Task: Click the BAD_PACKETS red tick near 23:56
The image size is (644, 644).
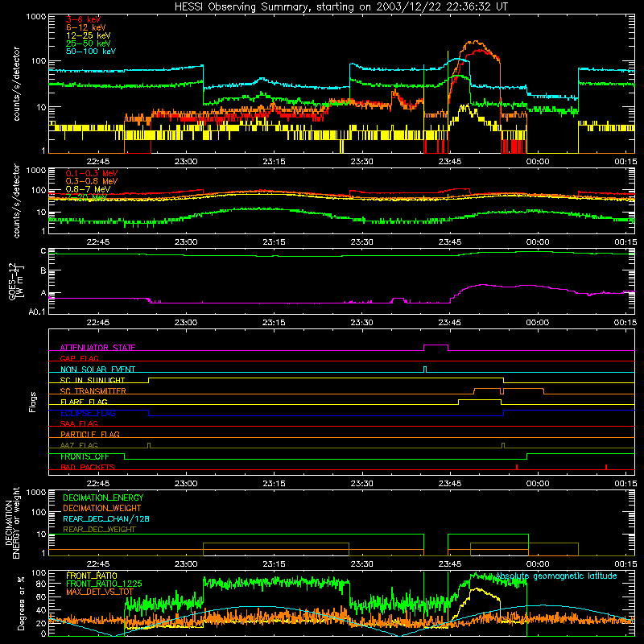Action: [517, 467]
